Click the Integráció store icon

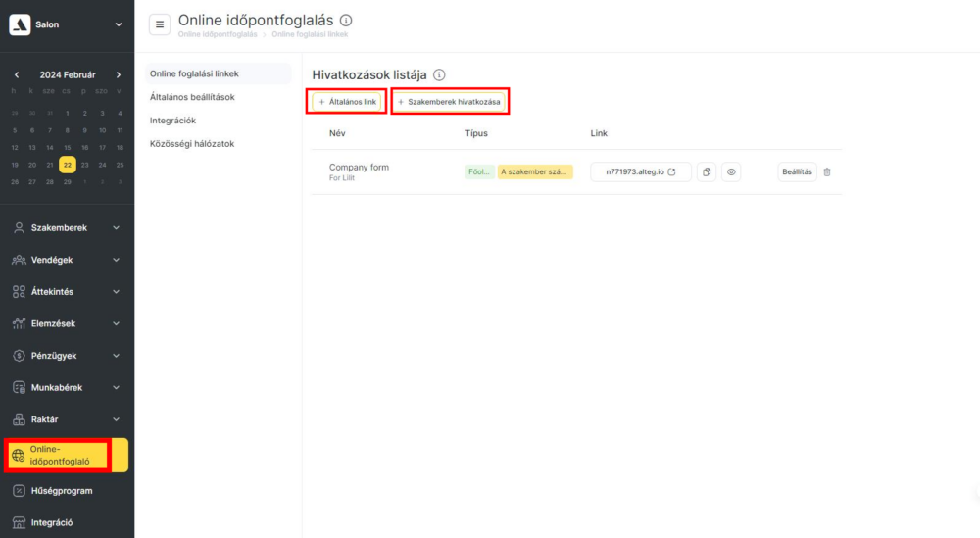pyautogui.click(x=19, y=523)
